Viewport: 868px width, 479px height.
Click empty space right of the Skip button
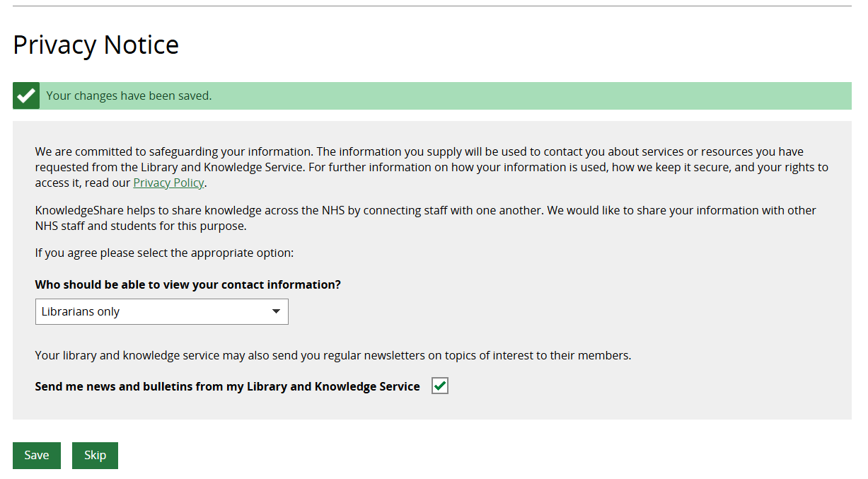(424, 456)
